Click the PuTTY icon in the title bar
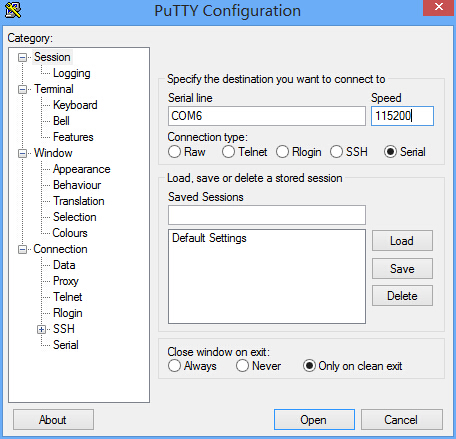 (x=13, y=10)
